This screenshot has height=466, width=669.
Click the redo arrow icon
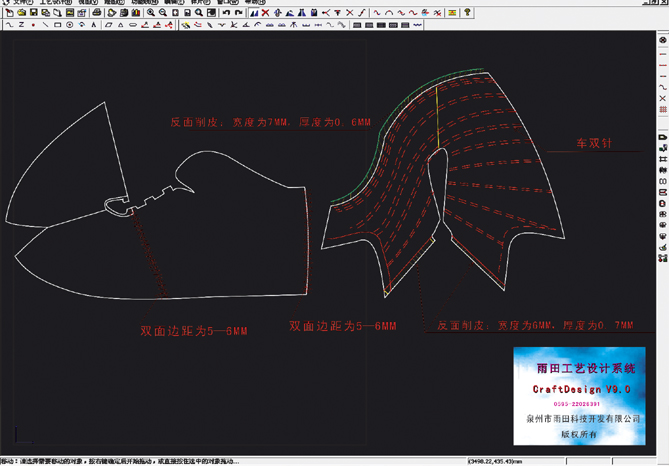tap(239, 13)
